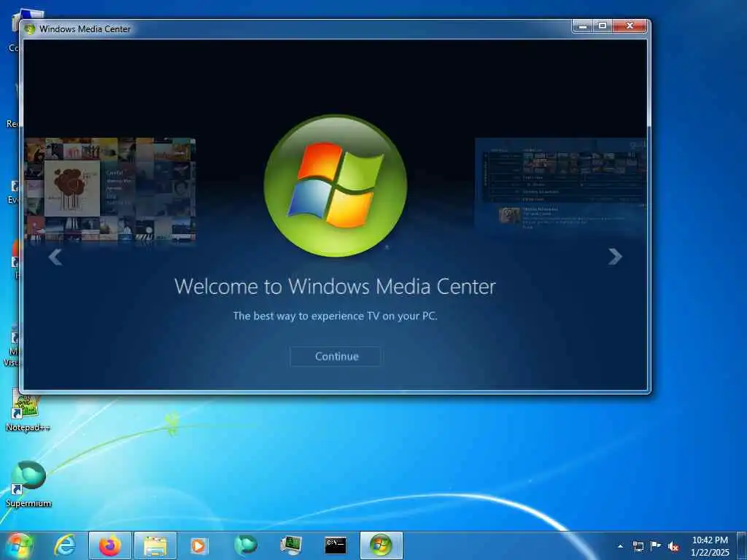Viewport: 747px width, 560px height.
Task: Open the Windows Start menu orb
Action: click(20, 545)
